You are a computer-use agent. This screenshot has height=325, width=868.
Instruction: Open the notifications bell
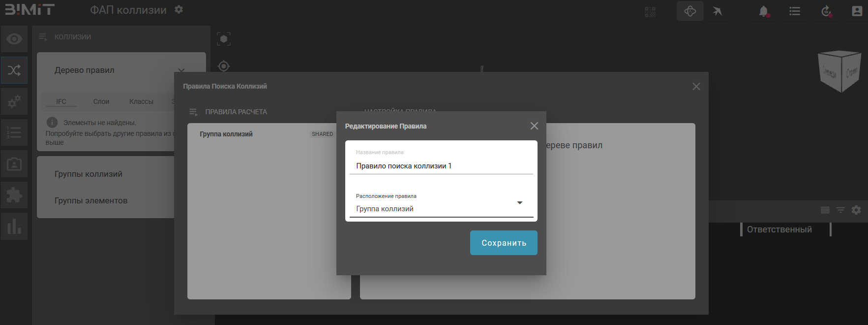763,11
